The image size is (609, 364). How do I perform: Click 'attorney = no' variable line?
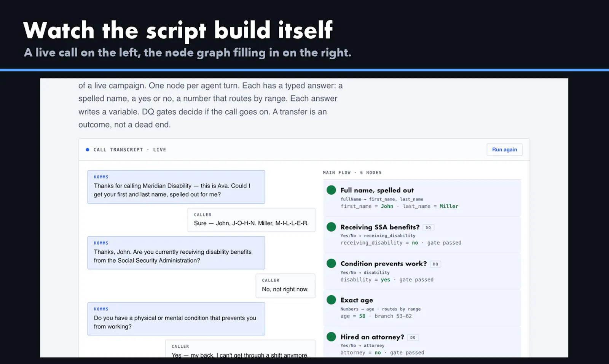coord(360,353)
